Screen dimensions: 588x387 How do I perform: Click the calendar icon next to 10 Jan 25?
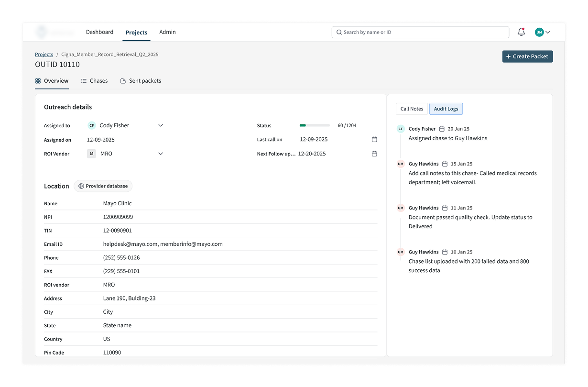pyautogui.click(x=445, y=252)
